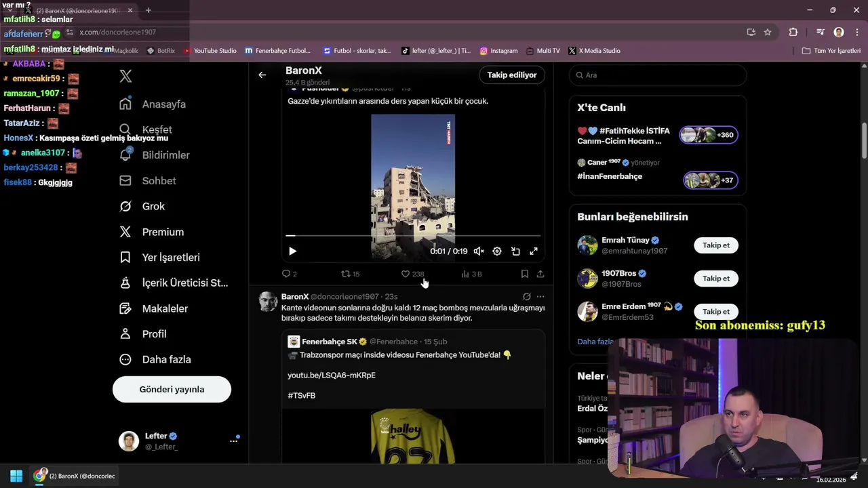Open Bildirimler notifications
The height and width of the screenshot is (488, 868).
click(x=155, y=155)
